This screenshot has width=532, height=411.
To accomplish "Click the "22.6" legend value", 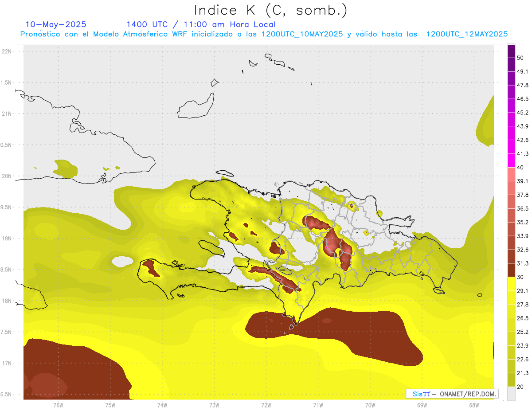I will [x=523, y=360].
